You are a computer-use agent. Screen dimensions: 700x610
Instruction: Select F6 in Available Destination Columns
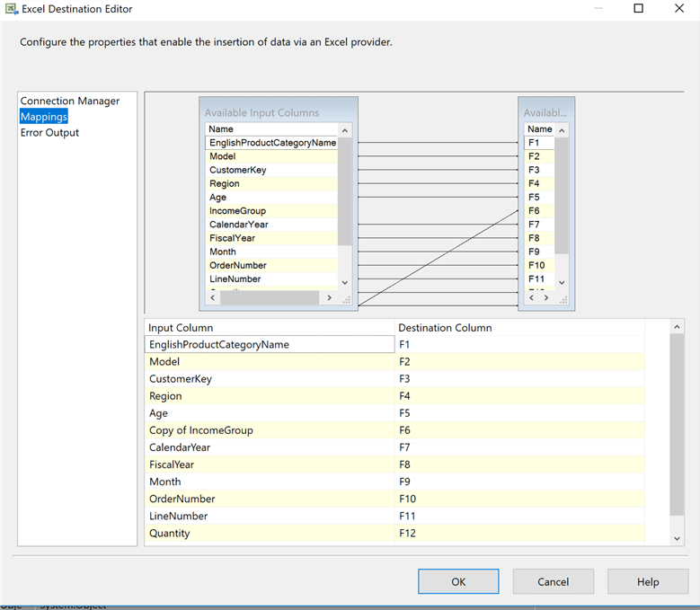coord(534,211)
